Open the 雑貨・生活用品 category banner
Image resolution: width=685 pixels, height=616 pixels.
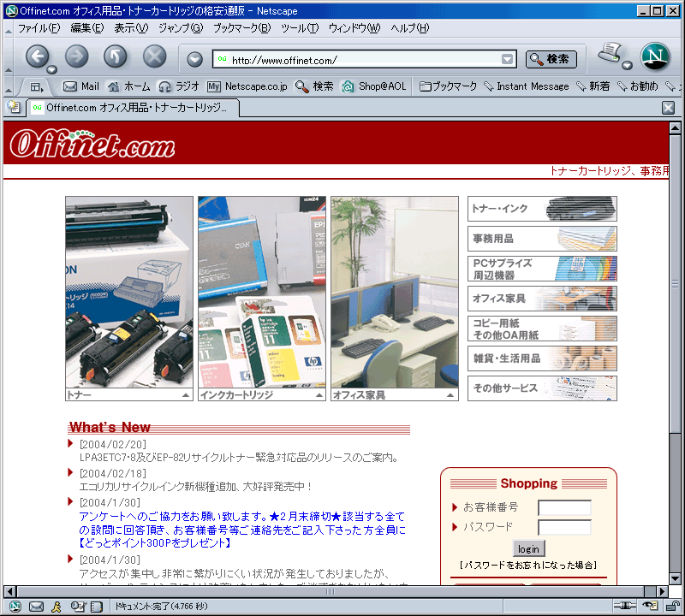[542, 358]
